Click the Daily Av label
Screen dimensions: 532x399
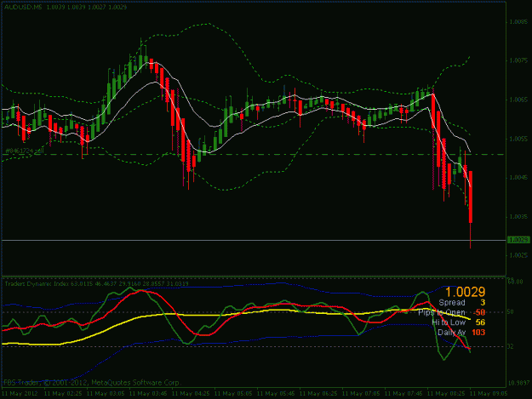tap(451, 333)
